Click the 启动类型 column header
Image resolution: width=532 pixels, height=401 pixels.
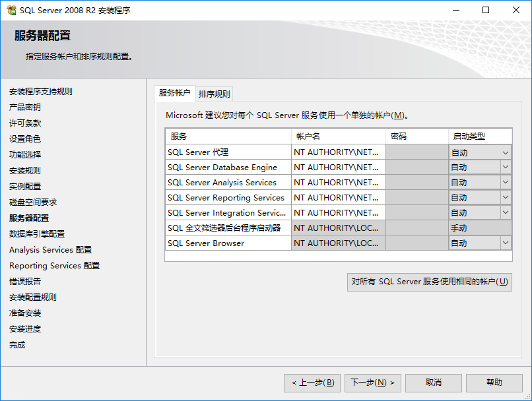(480, 137)
